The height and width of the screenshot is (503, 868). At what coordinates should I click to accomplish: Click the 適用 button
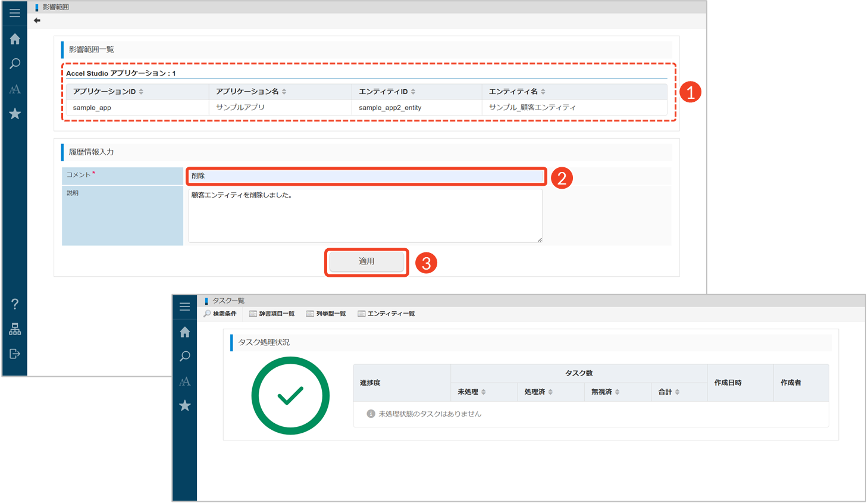(366, 262)
